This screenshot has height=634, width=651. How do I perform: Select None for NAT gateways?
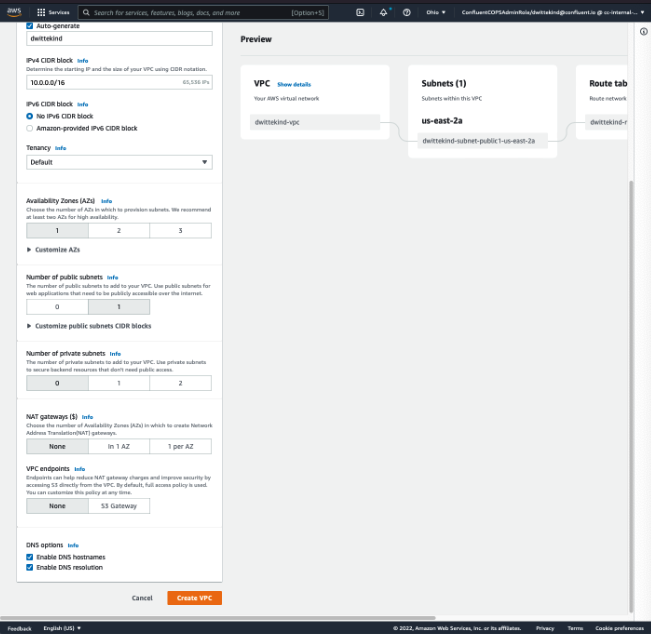point(57,446)
